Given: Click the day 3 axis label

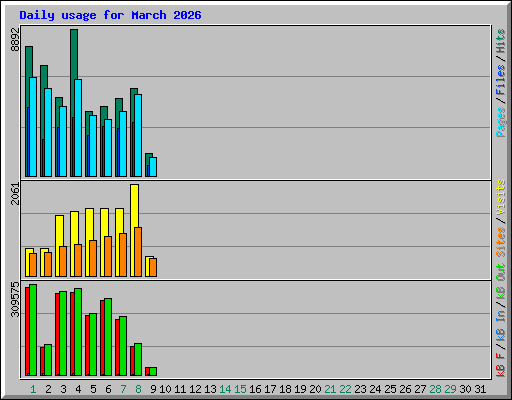Looking at the screenshot, I should 63,389.
